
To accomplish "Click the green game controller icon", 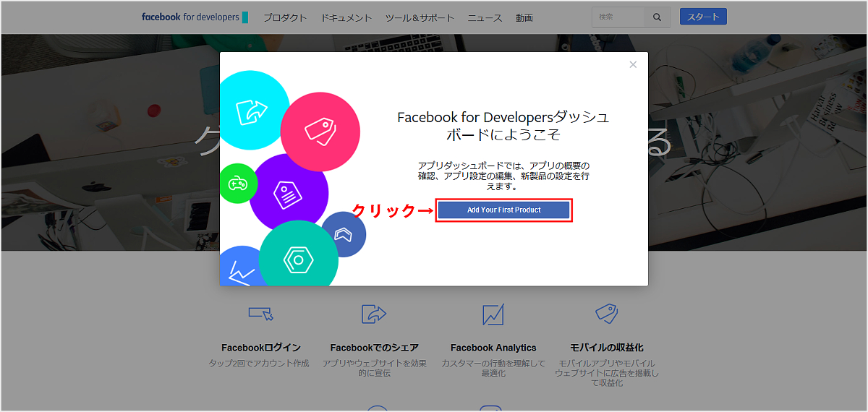I will coord(237,184).
